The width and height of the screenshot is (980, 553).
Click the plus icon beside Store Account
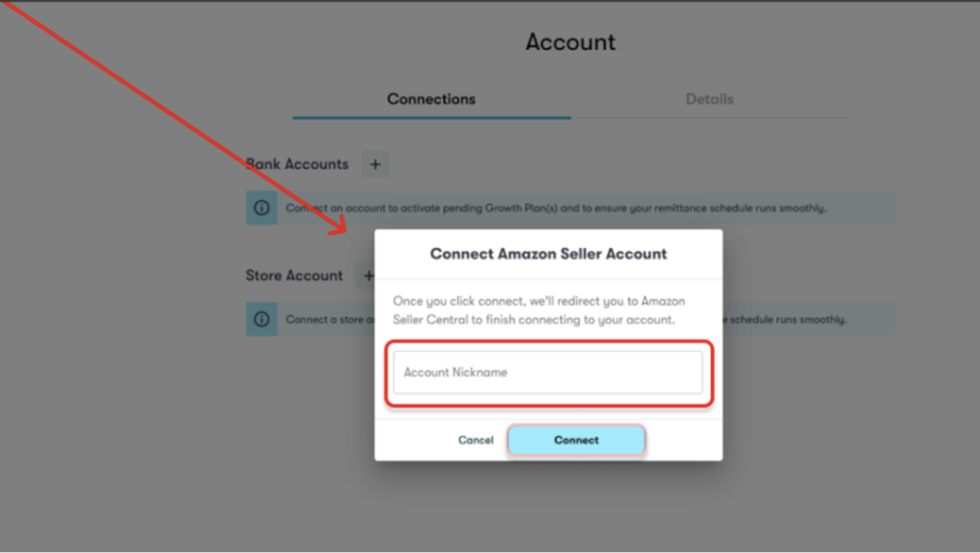(x=367, y=276)
